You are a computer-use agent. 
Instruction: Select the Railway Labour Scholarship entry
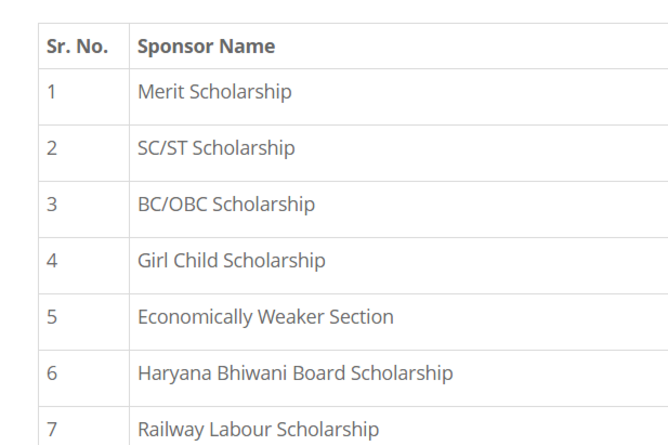coord(258,429)
